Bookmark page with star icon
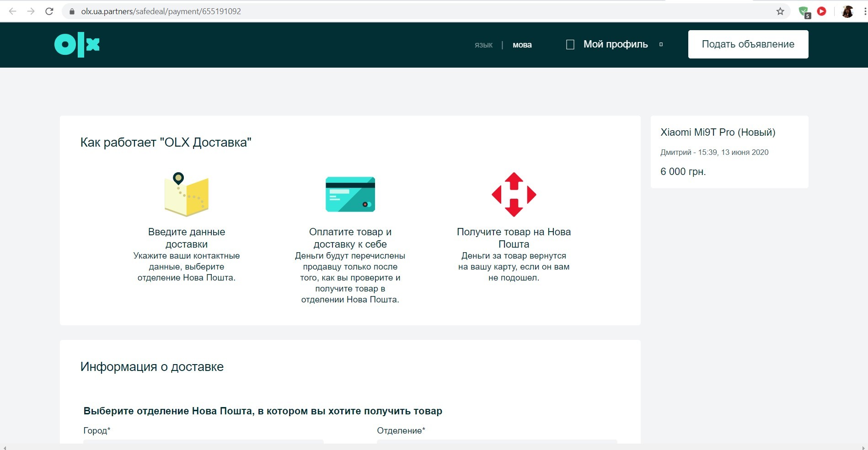Screen dimensions: 868x450 pyautogui.click(x=780, y=11)
